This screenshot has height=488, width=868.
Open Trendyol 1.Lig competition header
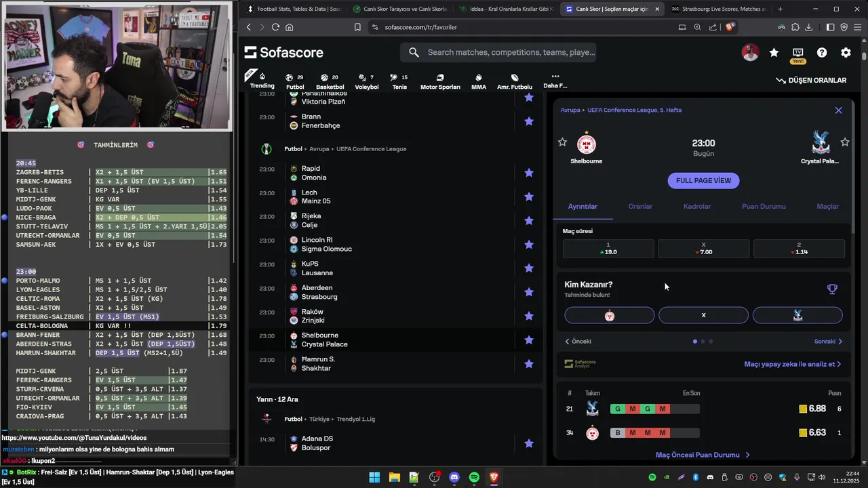[x=356, y=420]
